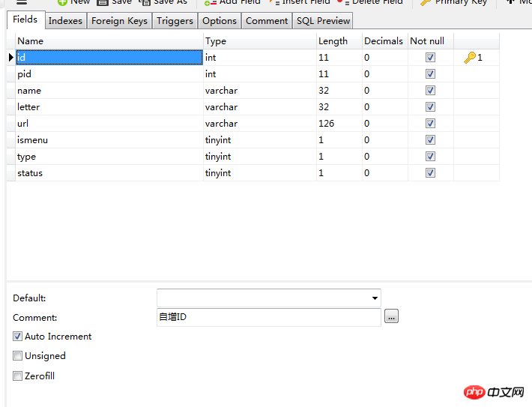
Task: Click the Save As toolbar icon
Action: click(x=145, y=2)
